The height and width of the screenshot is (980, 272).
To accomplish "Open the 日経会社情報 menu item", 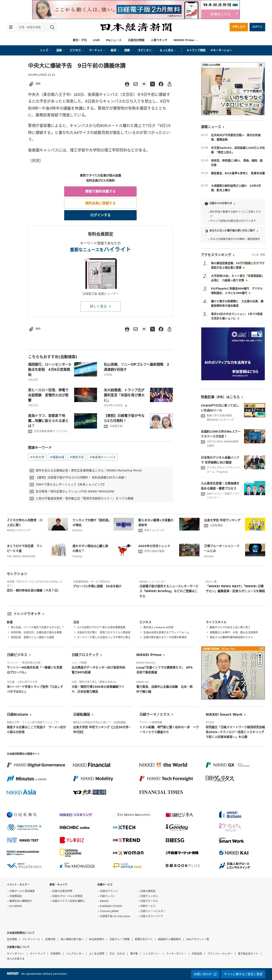I will [x=136, y=40].
